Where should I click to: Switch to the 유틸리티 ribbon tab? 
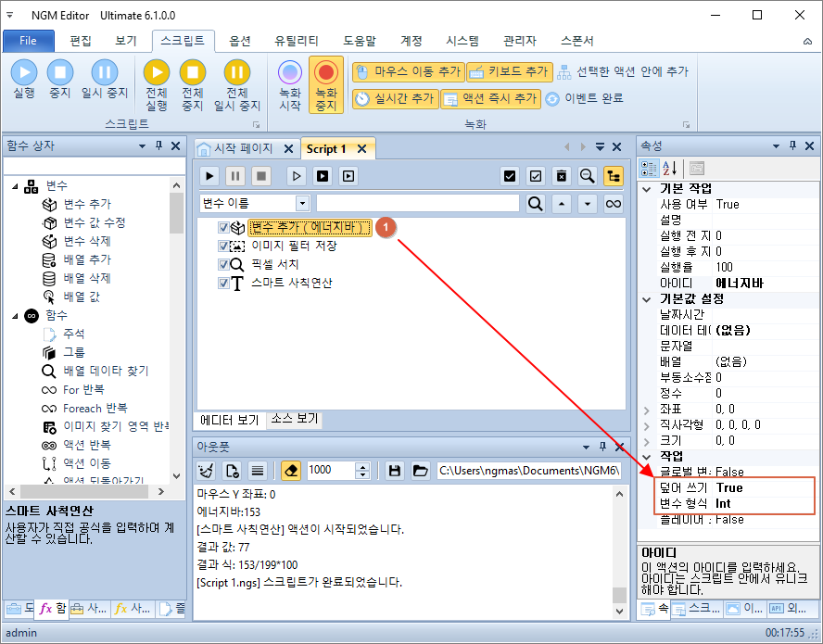point(296,41)
